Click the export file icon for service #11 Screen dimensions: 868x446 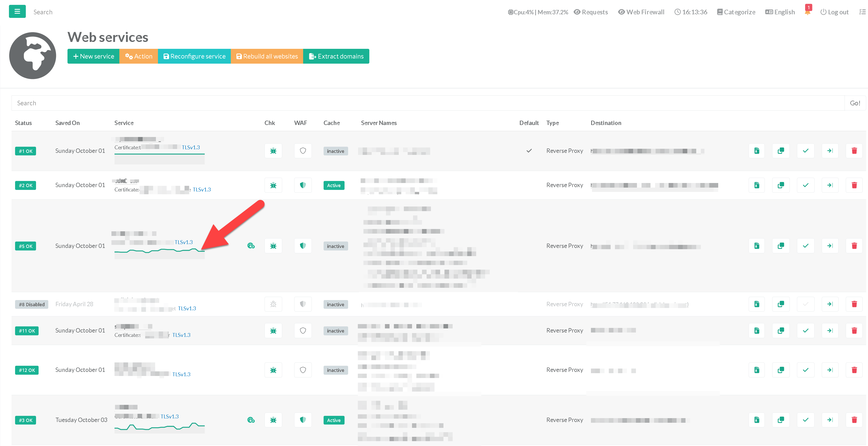pos(757,330)
